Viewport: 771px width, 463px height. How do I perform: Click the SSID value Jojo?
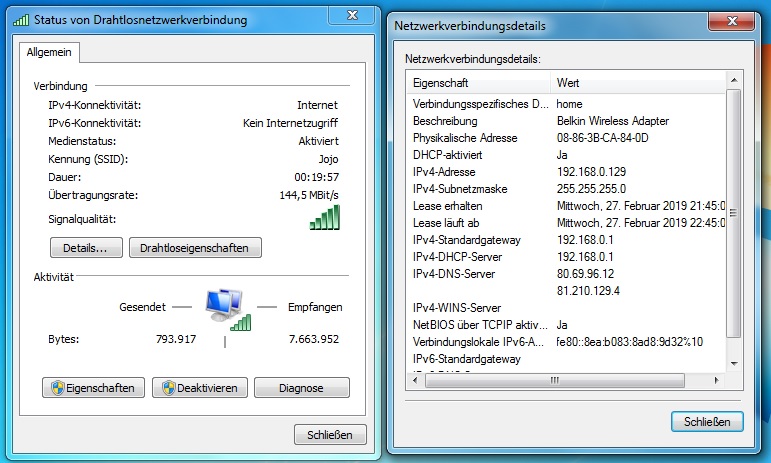click(x=328, y=159)
